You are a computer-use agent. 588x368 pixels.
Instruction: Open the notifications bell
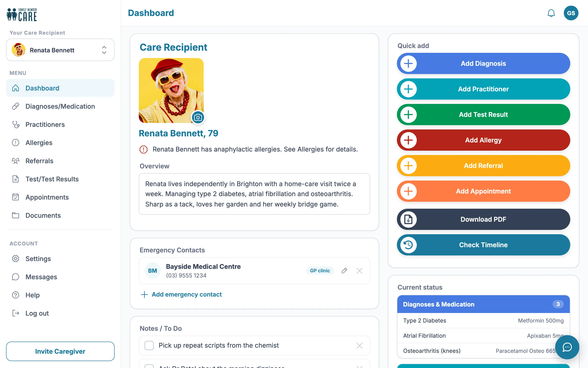tap(551, 13)
